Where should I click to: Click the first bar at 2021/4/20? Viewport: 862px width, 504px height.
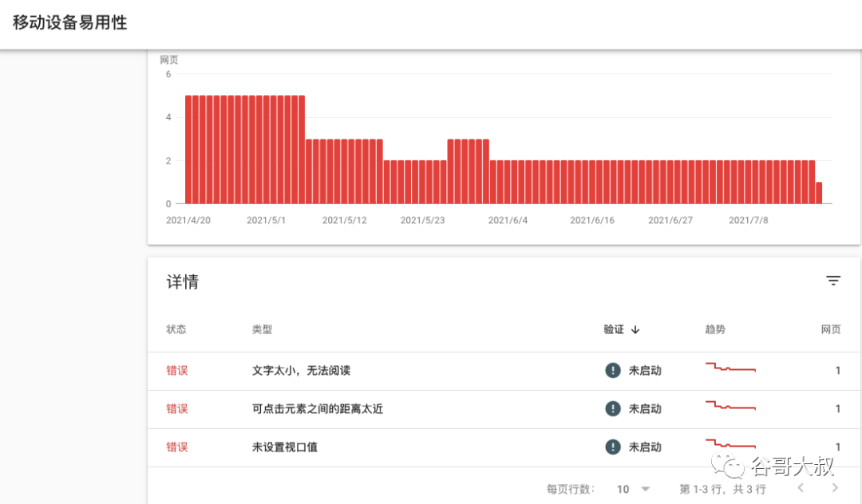pyautogui.click(x=188, y=149)
